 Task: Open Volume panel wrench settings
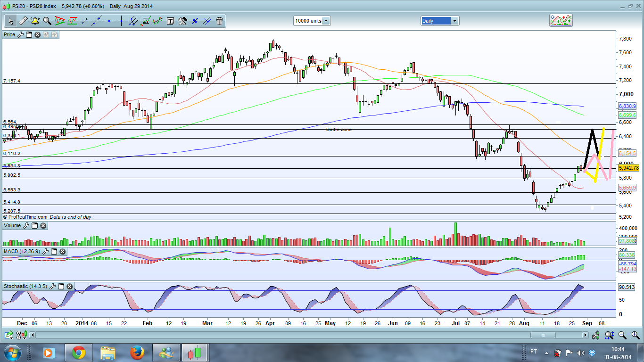click(x=26, y=226)
